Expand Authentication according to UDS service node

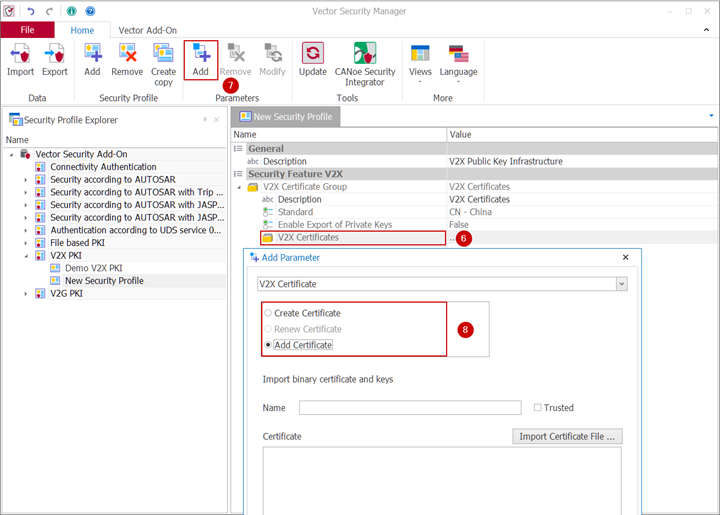(26, 230)
